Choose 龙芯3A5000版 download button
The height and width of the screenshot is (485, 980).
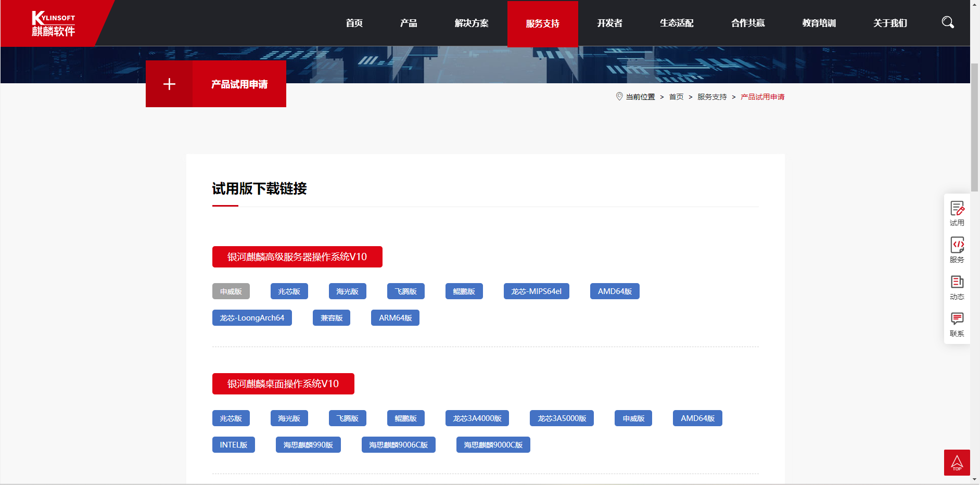pyautogui.click(x=562, y=418)
